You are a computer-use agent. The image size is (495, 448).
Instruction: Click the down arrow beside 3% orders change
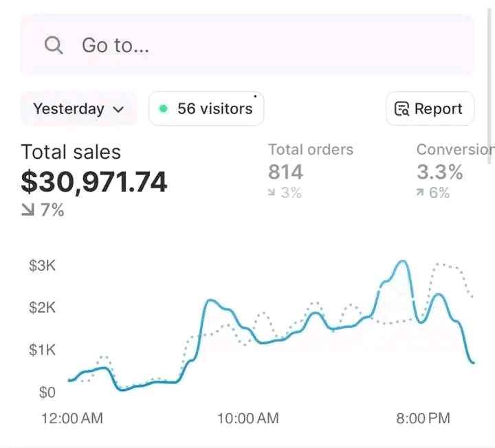[272, 194]
